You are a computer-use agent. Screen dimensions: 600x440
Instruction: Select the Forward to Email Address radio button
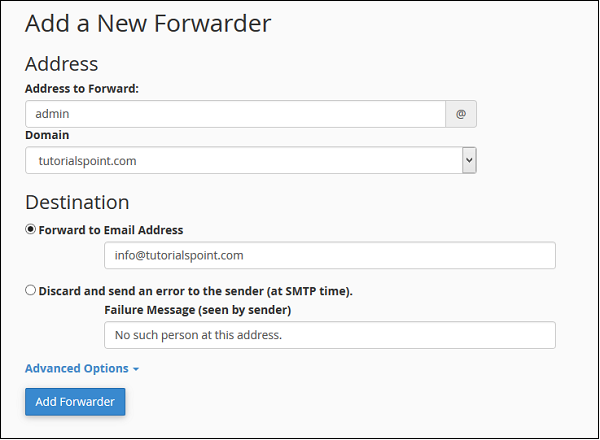pyautogui.click(x=31, y=229)
